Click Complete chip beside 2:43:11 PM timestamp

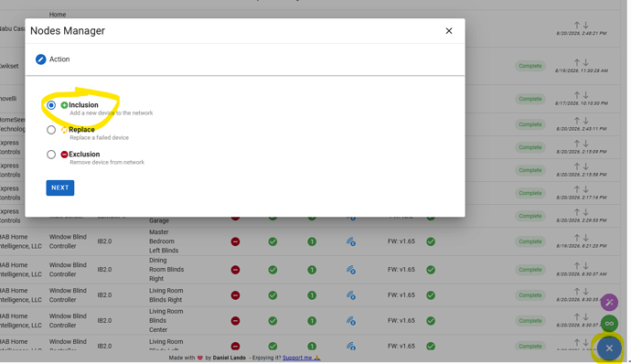tap(530, 124)
